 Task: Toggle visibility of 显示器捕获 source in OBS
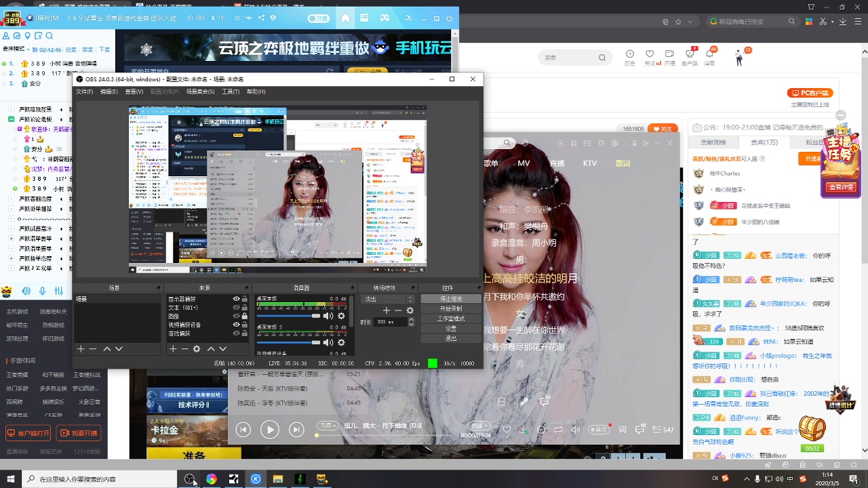237,299
